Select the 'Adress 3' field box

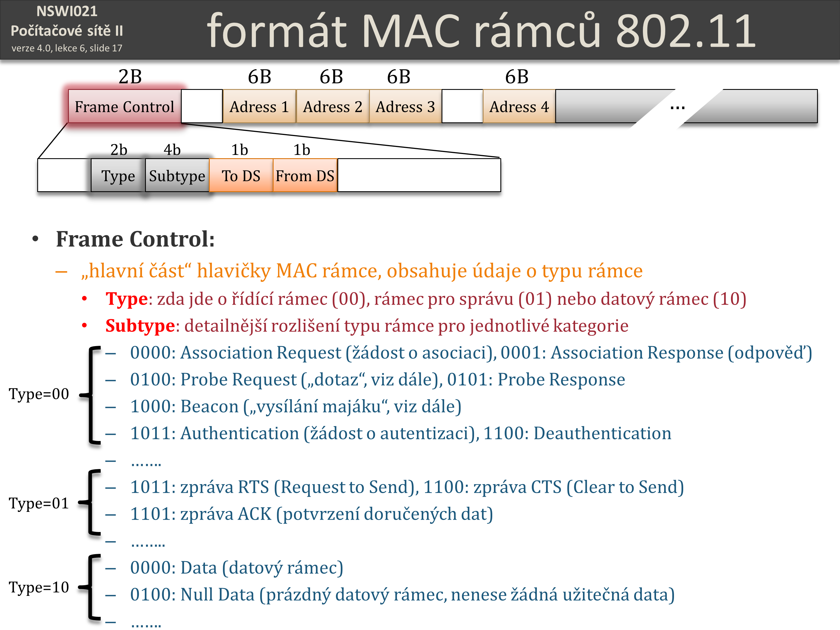pyautogui.click(x=405, y=106)
